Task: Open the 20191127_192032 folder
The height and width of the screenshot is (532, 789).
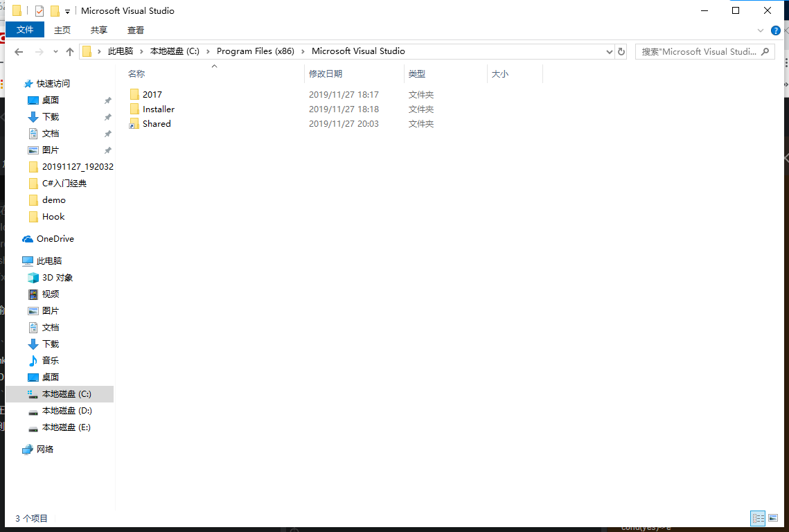Action: (78, 166)
